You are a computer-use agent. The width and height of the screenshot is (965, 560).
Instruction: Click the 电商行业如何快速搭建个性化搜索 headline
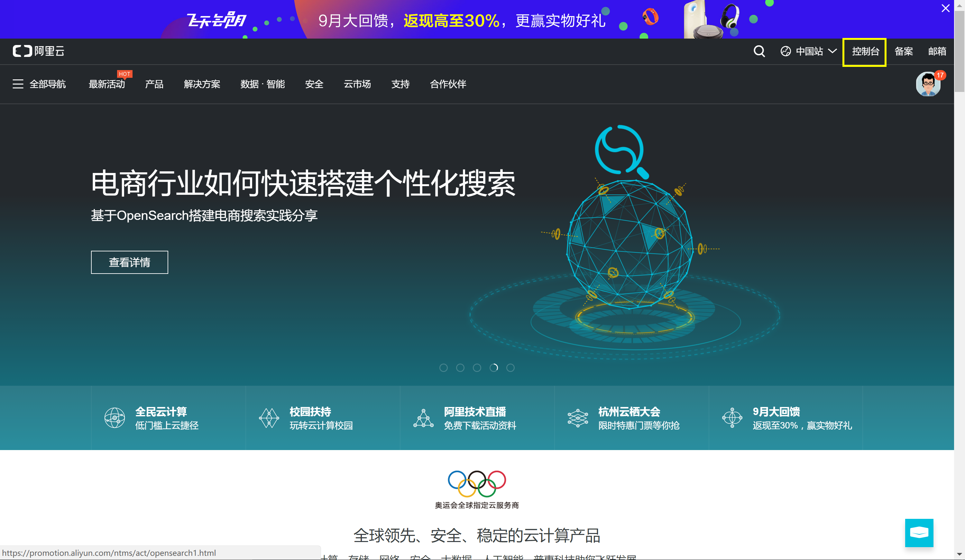303,184
